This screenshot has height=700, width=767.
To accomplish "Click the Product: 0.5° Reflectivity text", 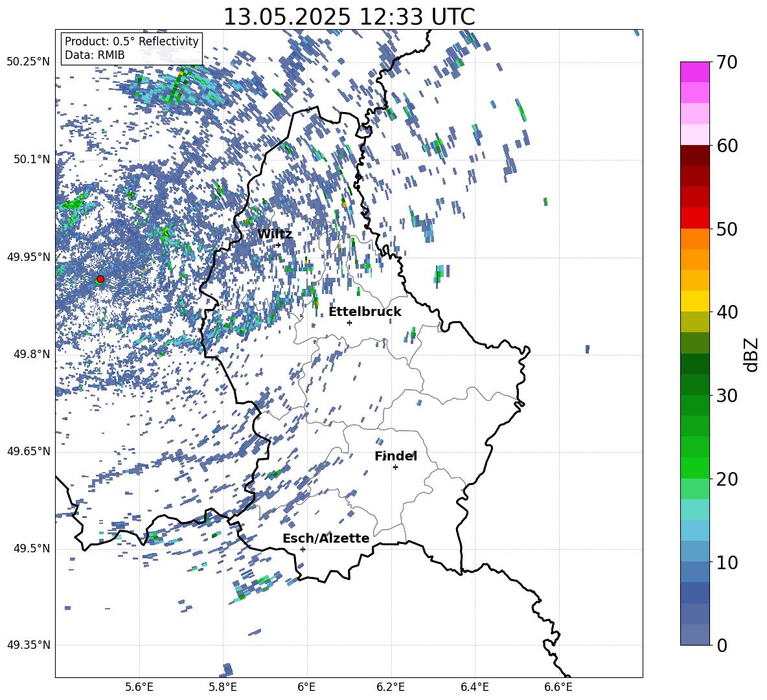I will click(132, 41).
